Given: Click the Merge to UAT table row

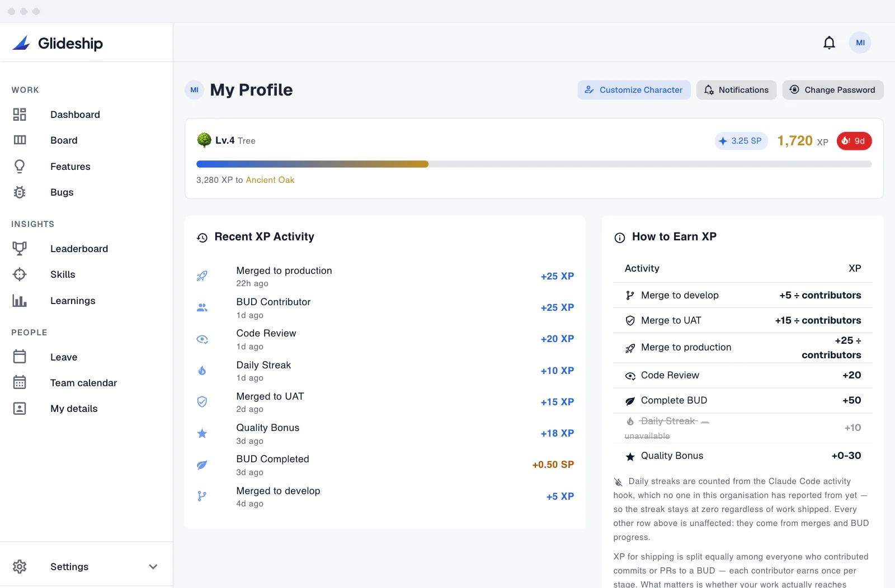Looking at the screenshot, I should 743,320.
